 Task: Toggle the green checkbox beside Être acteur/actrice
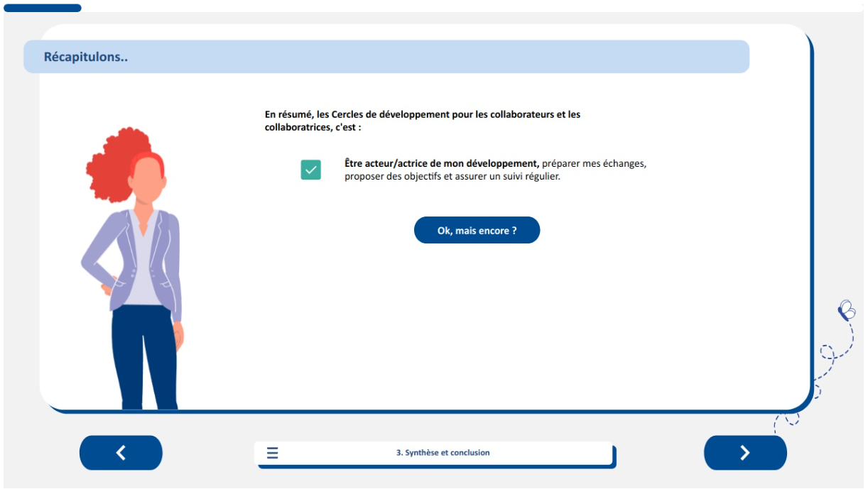[x=310, y=170]
